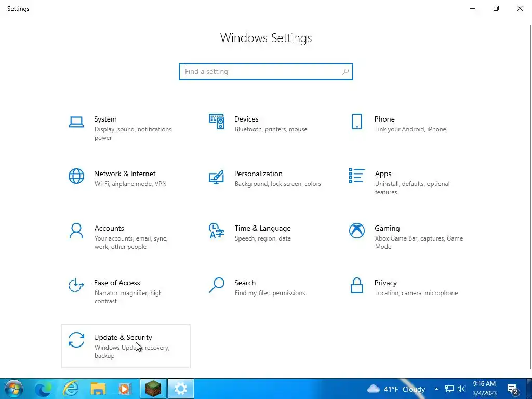This screenshot has width=532, height=399.
Task: Open Internet Explorer from the taskbar
Action: tap(71, 389)
